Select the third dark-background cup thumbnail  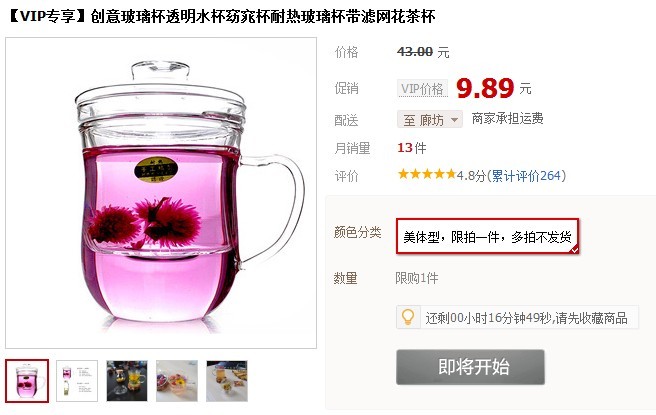pyautogui.click(x=127, y=381)
